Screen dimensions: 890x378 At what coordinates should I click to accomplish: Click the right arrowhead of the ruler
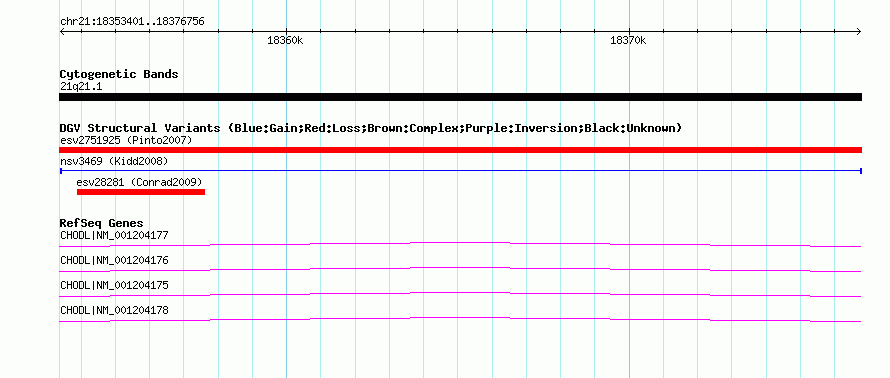click(x=859, y=32)
